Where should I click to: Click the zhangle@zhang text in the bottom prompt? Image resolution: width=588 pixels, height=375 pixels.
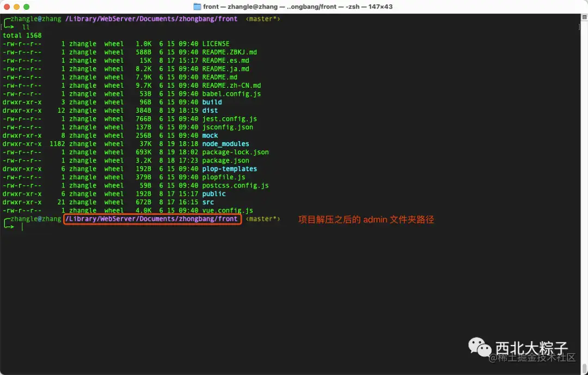point(35,219)
